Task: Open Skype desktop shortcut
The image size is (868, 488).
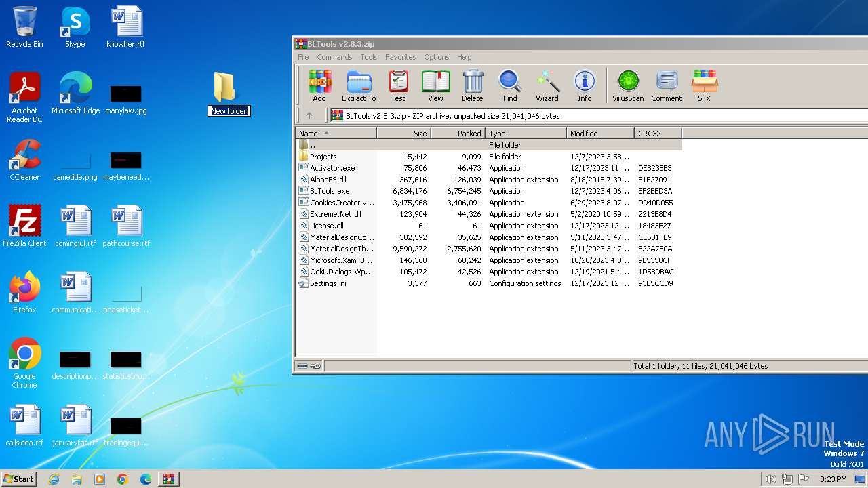Action: [75, 28]
